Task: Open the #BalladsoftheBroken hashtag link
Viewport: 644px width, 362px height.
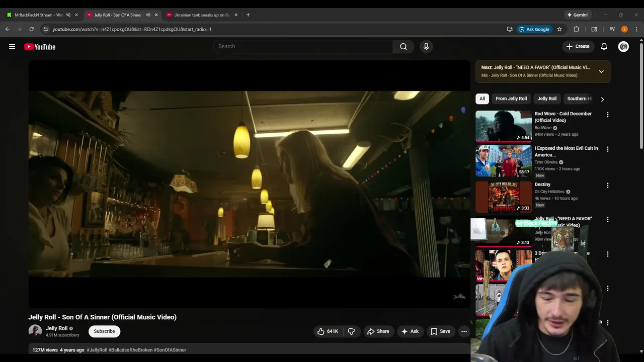Action: pyautogui.click(x=130, y=350)
